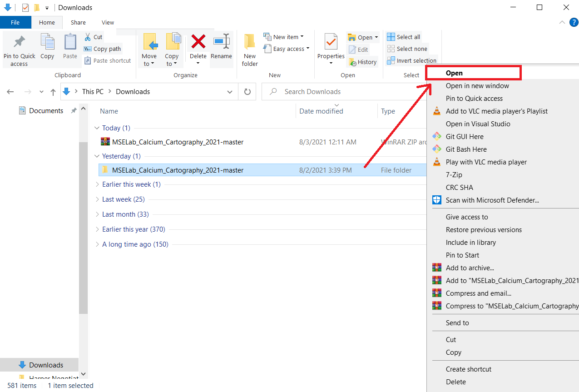This screenshot has width=579, height=392.
Task: Click the New folder icon
Action: pyautogui.click(x=250, y=42)
